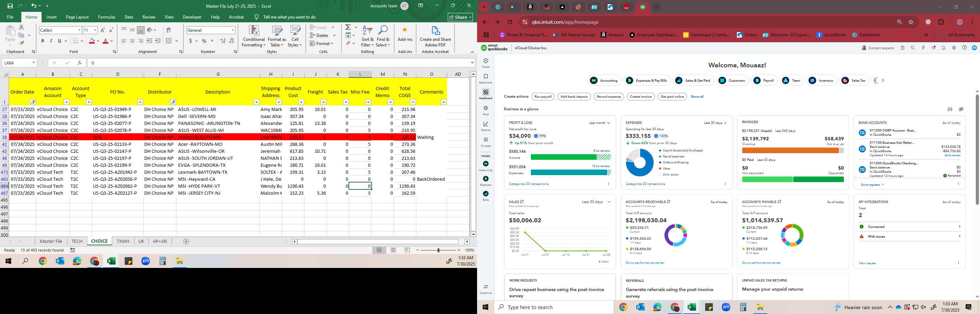980x314 pixels.
Task: Switch to TXWH sheet tab
Action: point(123,241)
